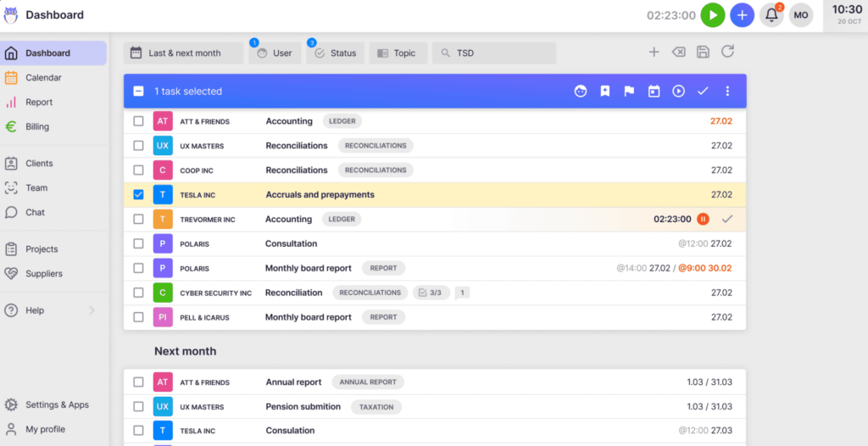Click the LEDGER tag on ATT & Friends

click(342, 121)
